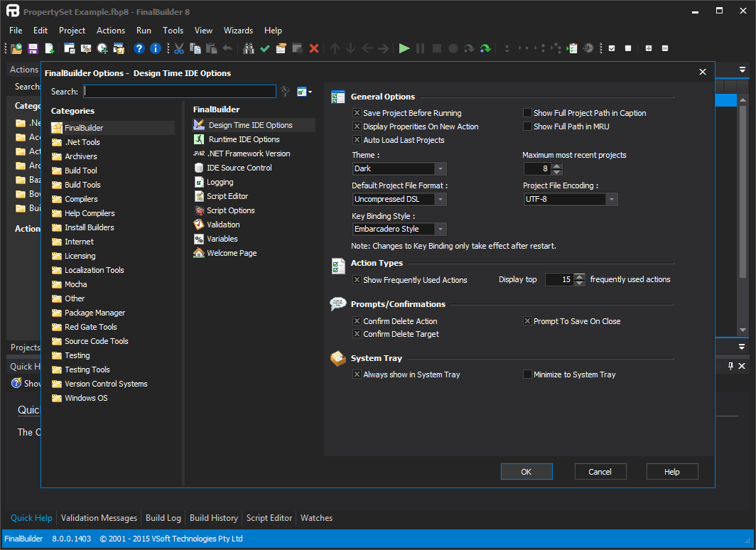Click the pause toolbar icon
756x550 pixels.
click(421, 48)
